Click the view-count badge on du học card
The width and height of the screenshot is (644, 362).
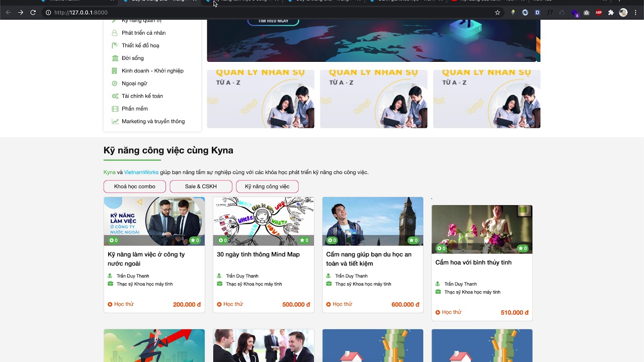(x=332, y=240)
